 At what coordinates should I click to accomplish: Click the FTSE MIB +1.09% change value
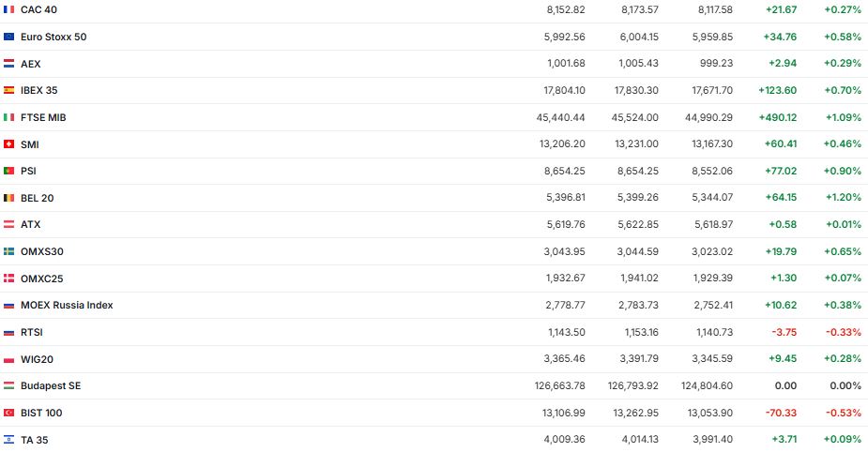pyautogui.click(x=842, y=117)
